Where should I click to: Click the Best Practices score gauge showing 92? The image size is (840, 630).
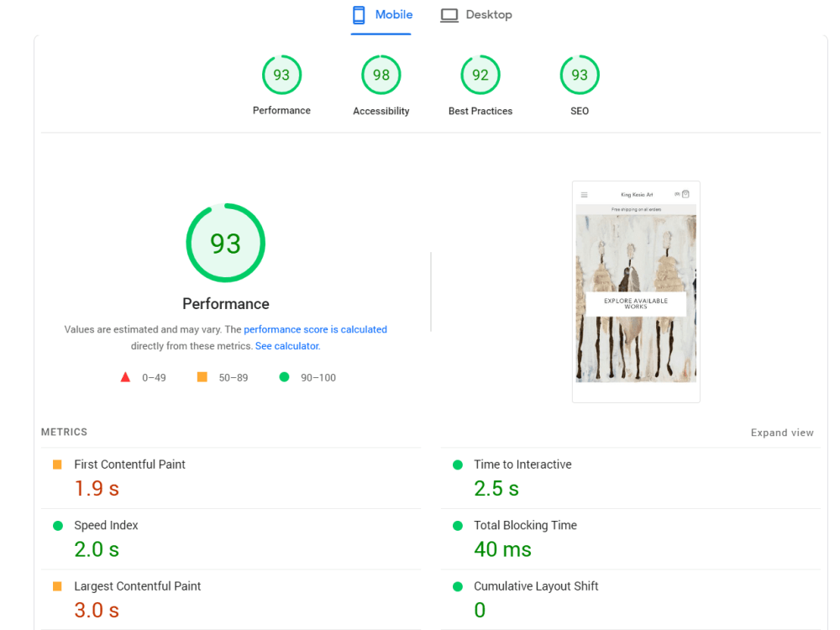pos(480,75)
